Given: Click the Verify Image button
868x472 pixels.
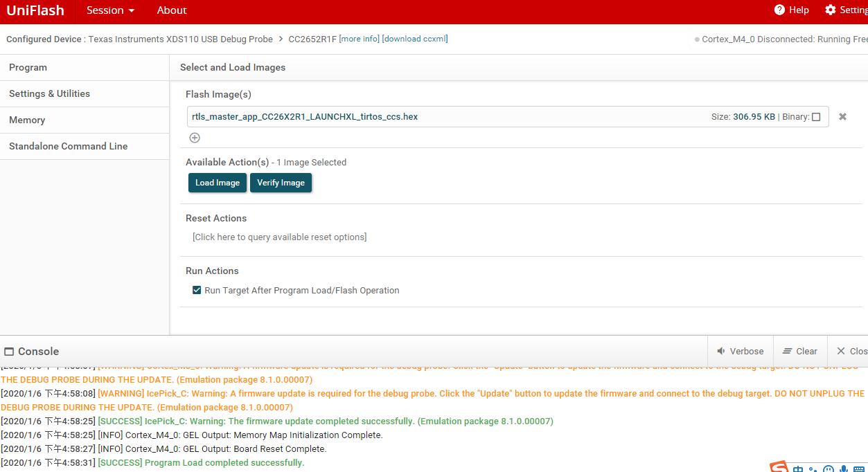Looking at the screenshot, I should (x=281, y=183).
